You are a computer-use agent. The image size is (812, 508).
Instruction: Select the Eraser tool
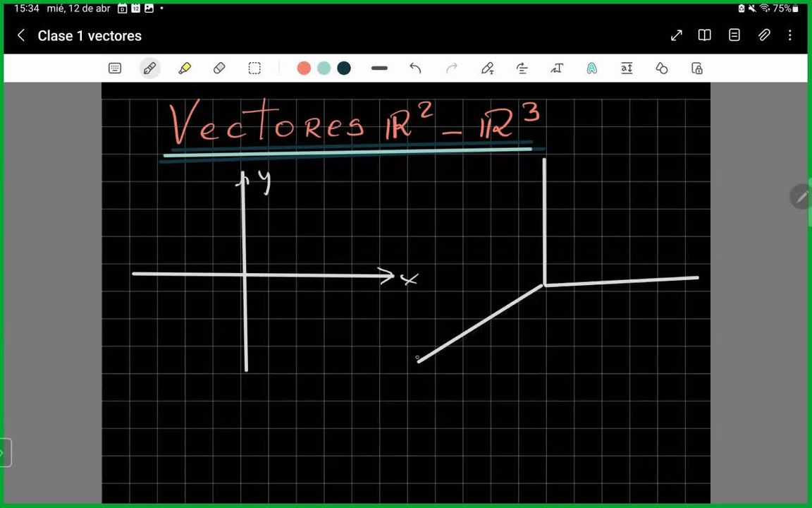tap(220, 68)
